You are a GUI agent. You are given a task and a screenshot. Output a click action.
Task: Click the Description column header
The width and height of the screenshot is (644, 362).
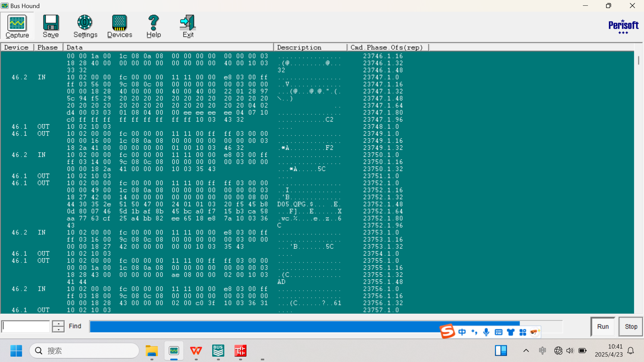coord(310,47)
